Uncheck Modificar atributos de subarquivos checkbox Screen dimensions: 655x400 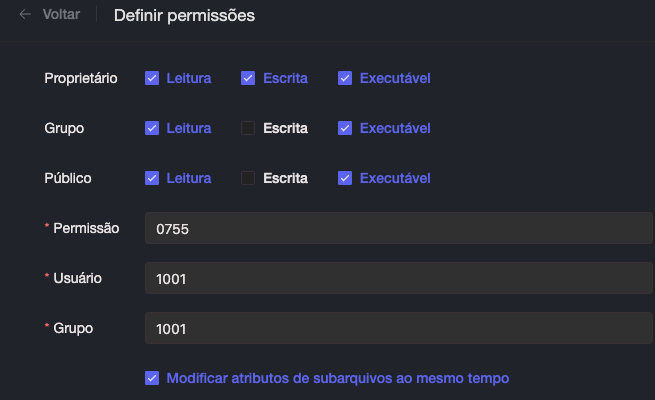coord(152,378)
